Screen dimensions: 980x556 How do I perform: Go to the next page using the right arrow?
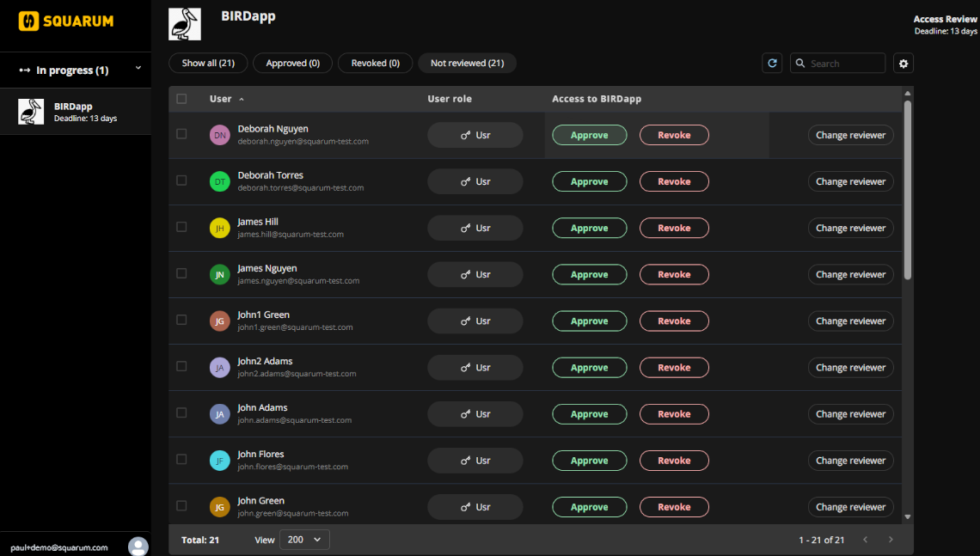point(891,540)
